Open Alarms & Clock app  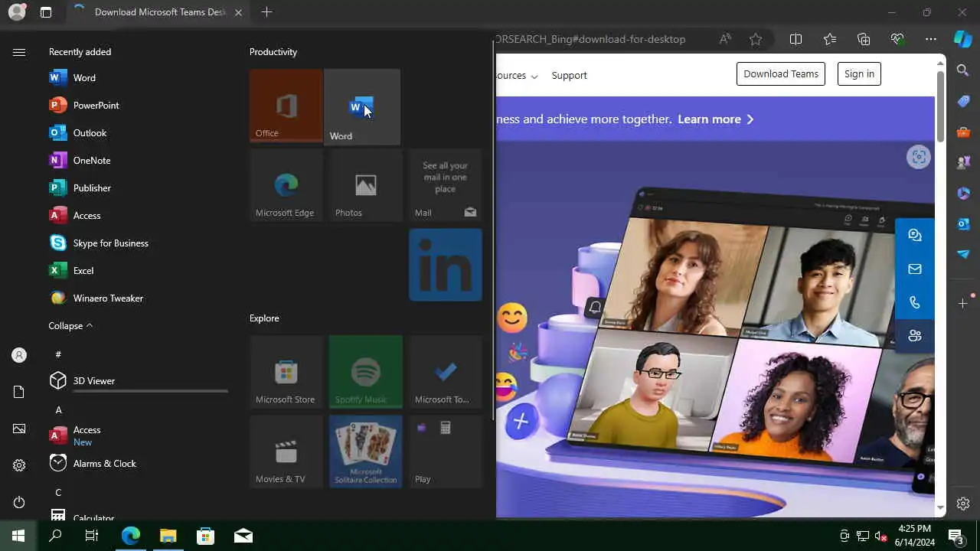pos(138,463)
